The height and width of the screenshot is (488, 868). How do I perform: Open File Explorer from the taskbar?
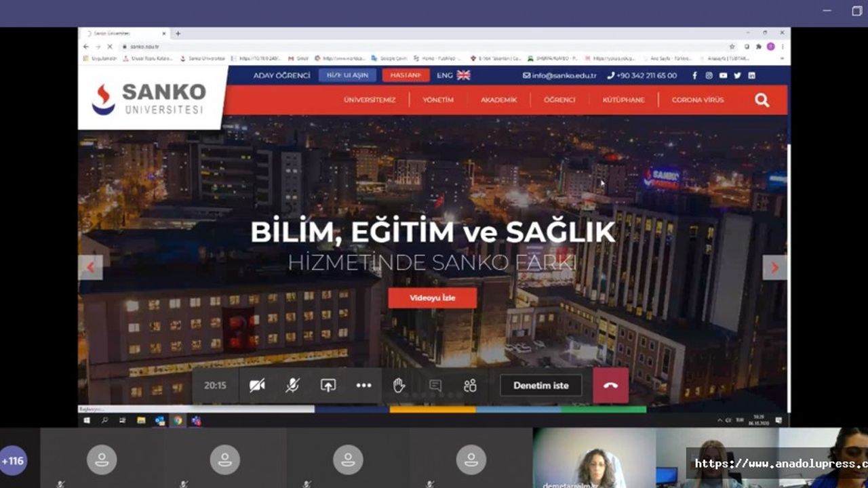(x=141, y=421)
